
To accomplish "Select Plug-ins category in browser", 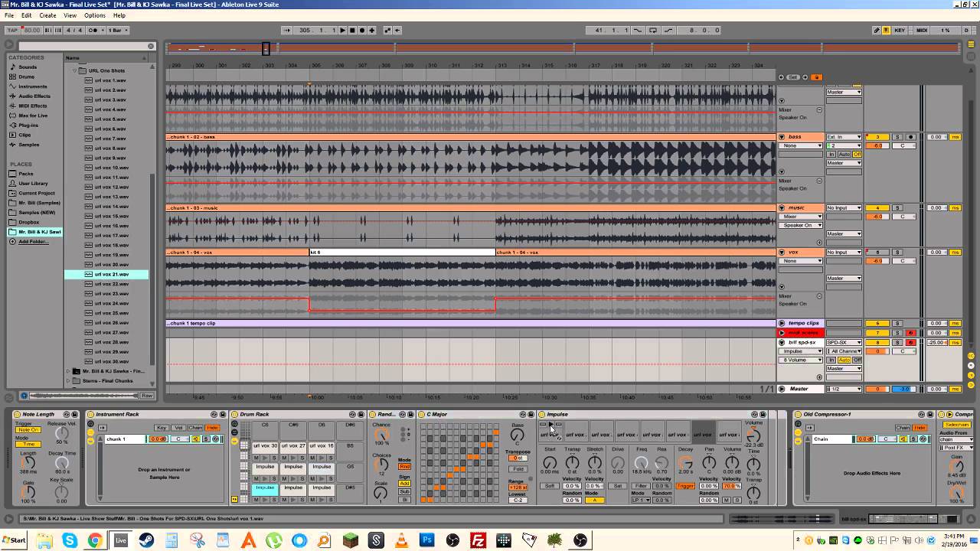I will pyautogui.click(x=28, y=125).
